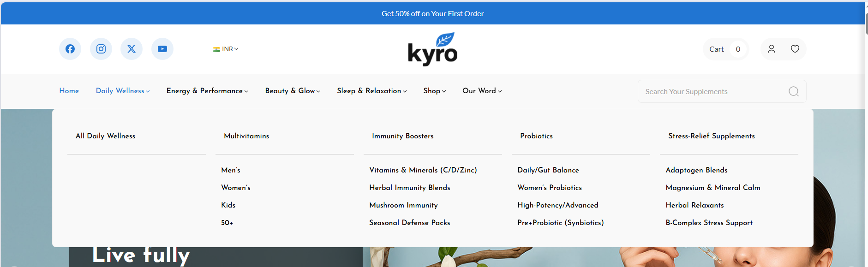
Task: Click the 50% off promo banner
Action: click(432, 13)
